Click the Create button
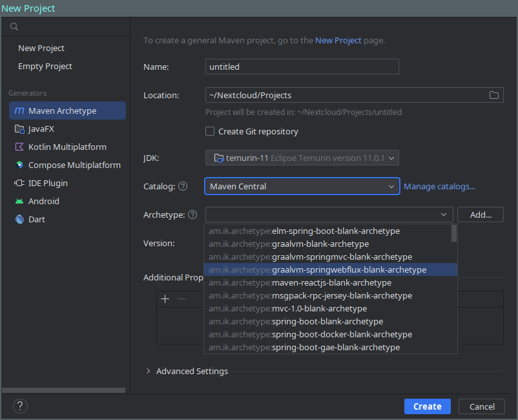518x420 pixels. pos(427,406)
